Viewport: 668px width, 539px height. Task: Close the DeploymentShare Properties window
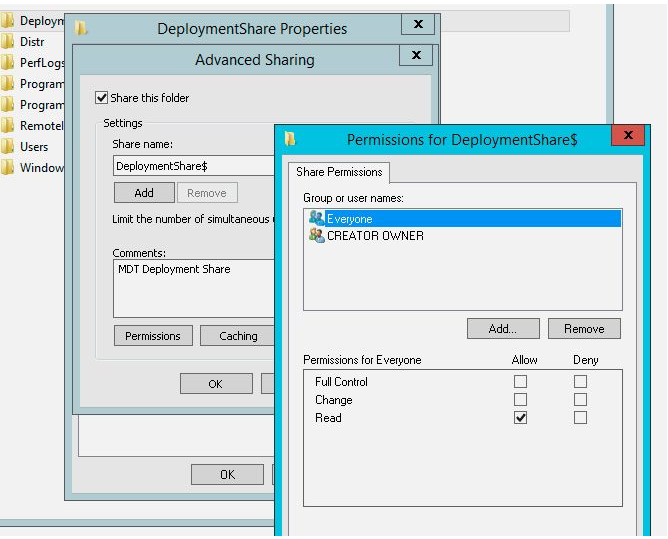[418, 24]
